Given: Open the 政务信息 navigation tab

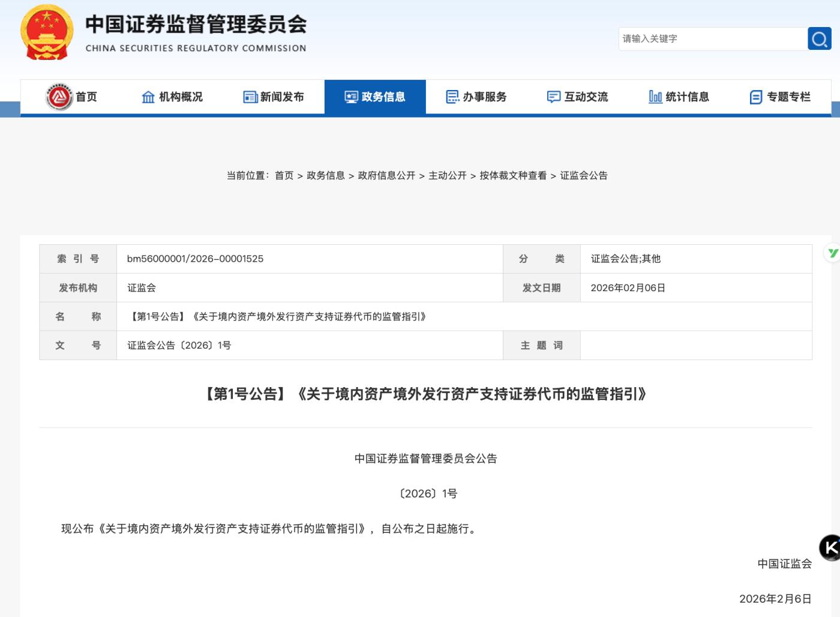Looking at the screenshot, I should pos(375,97).
